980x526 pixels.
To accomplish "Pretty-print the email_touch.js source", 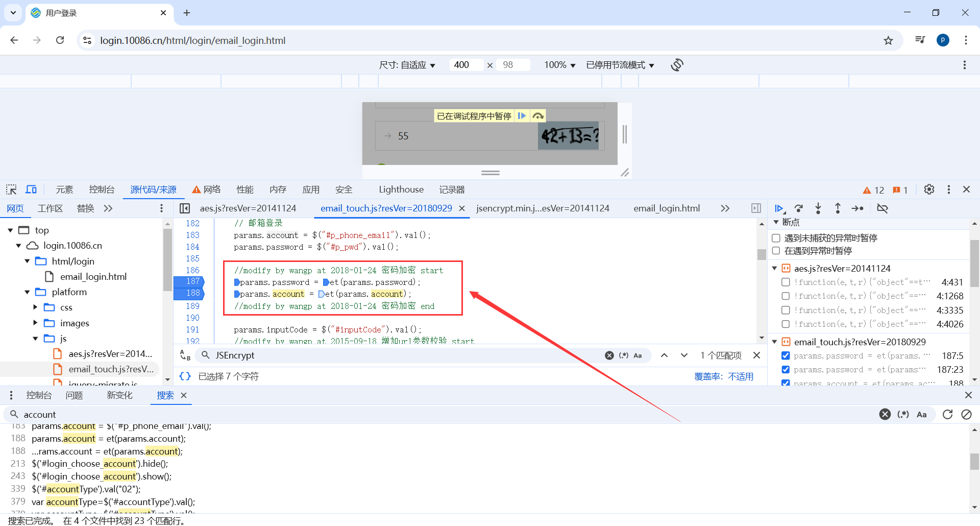I will tap(185, 376).
